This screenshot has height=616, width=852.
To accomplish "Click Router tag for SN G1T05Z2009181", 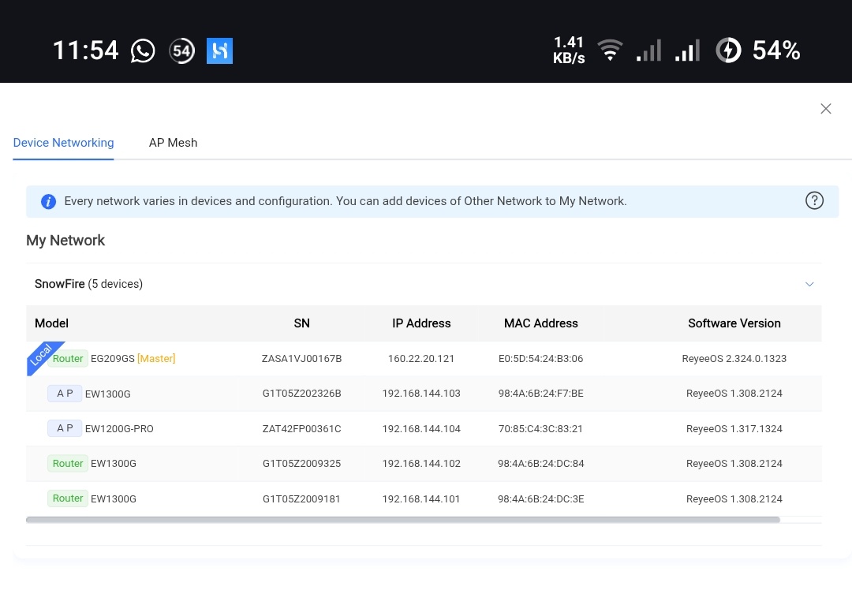I will click(x=68, y=498).
